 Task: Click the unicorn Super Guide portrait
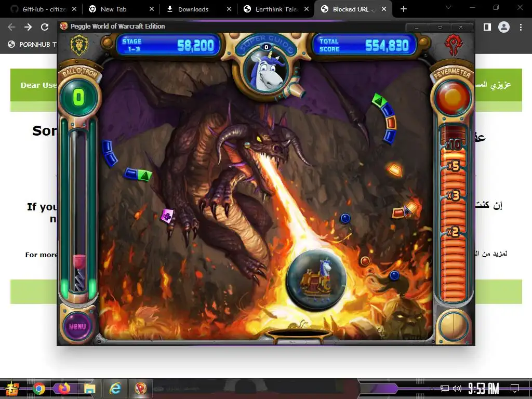(x=267, y=72)
